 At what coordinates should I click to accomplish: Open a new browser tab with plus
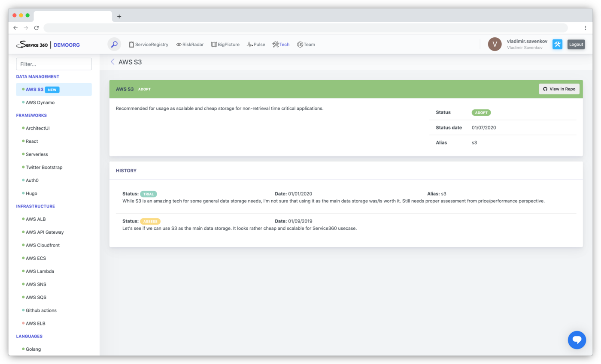[119, 16]
